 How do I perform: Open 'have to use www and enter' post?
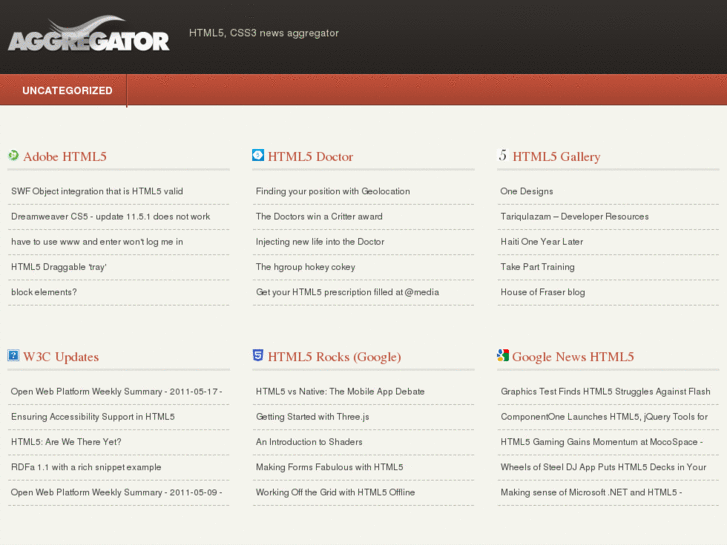pos(97,242)
